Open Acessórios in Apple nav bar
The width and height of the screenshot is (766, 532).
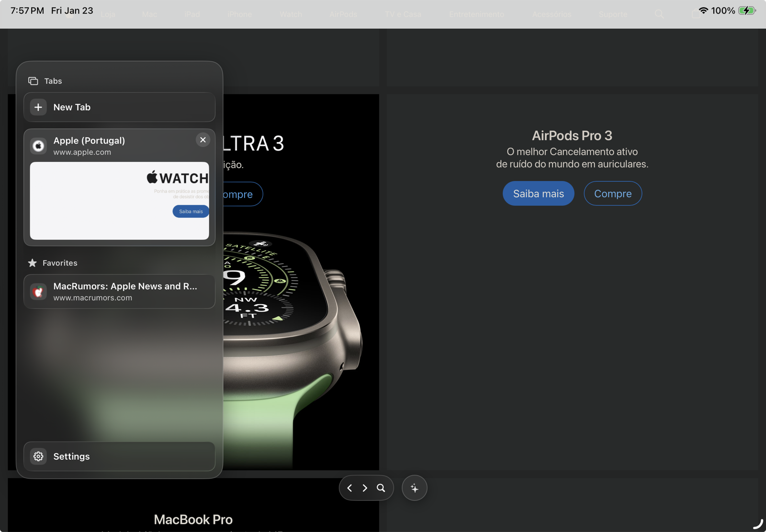pos(552,14)
